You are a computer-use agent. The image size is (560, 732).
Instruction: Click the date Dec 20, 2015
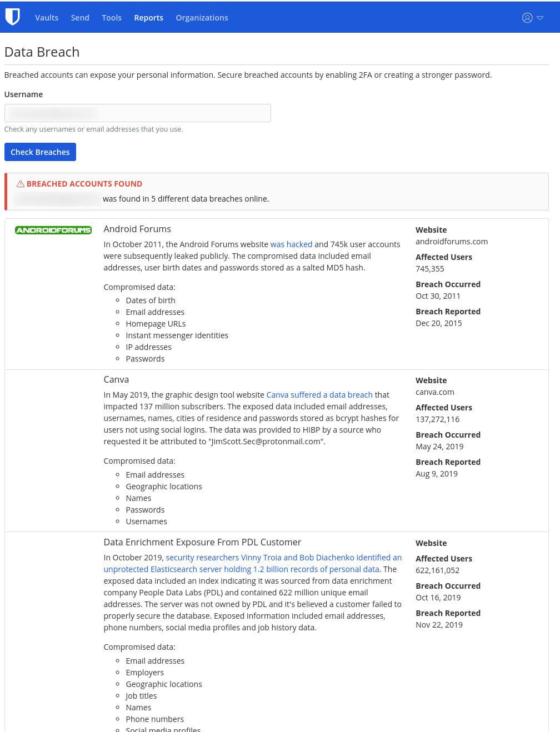coord(439,323)
